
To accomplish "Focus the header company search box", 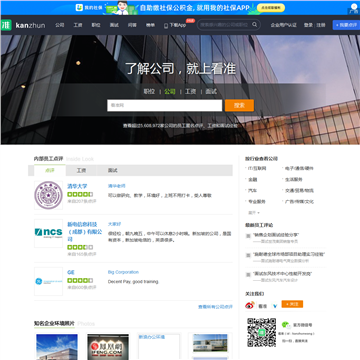I will (x=228, y=25).
